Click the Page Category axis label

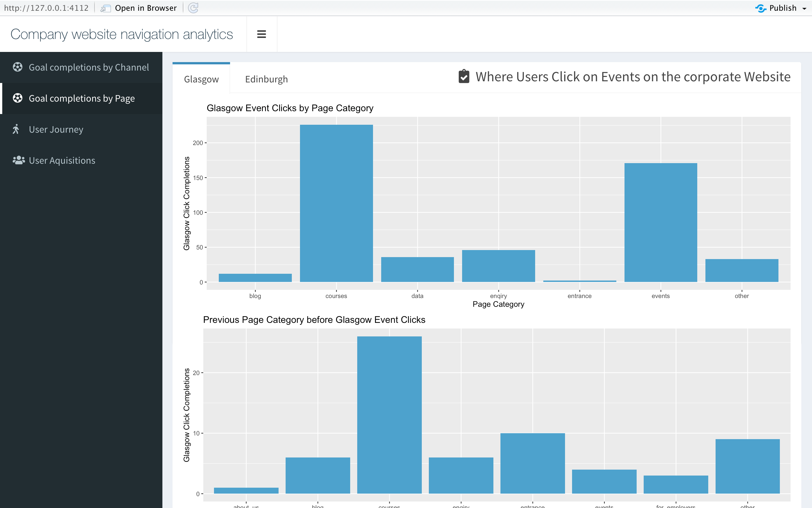pos(498,304)
